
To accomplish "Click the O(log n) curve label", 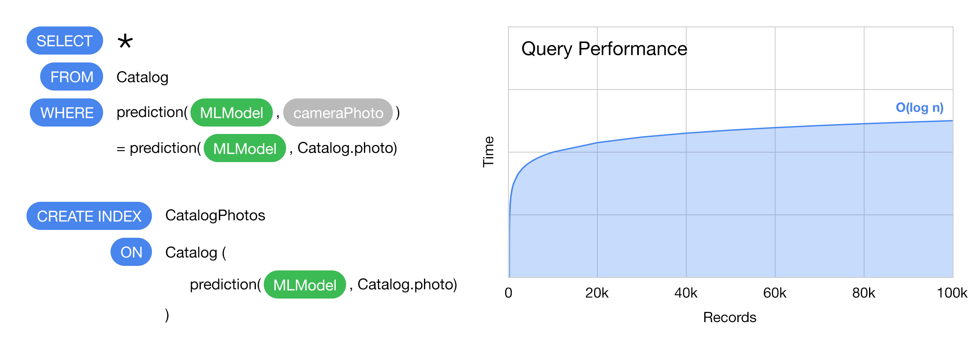I will 919,108.
